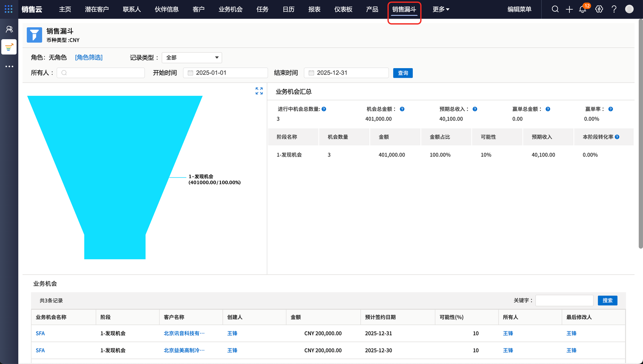The image size is (643, 364).
Task: Click the help question mark icon
Action: coord(614,9)
